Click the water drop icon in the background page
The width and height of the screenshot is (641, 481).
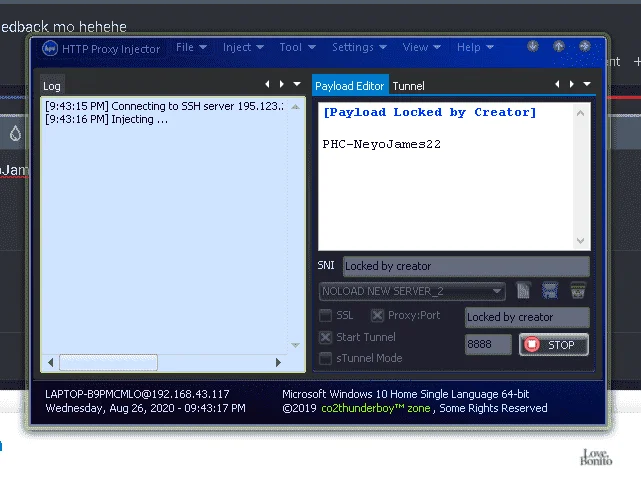pos(15,133)
